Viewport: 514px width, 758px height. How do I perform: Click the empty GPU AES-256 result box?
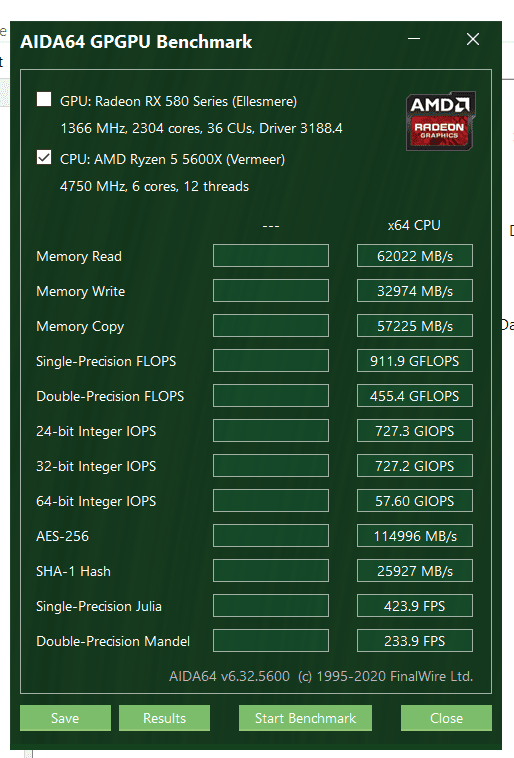pyautogui.click(x=271, y=536)
